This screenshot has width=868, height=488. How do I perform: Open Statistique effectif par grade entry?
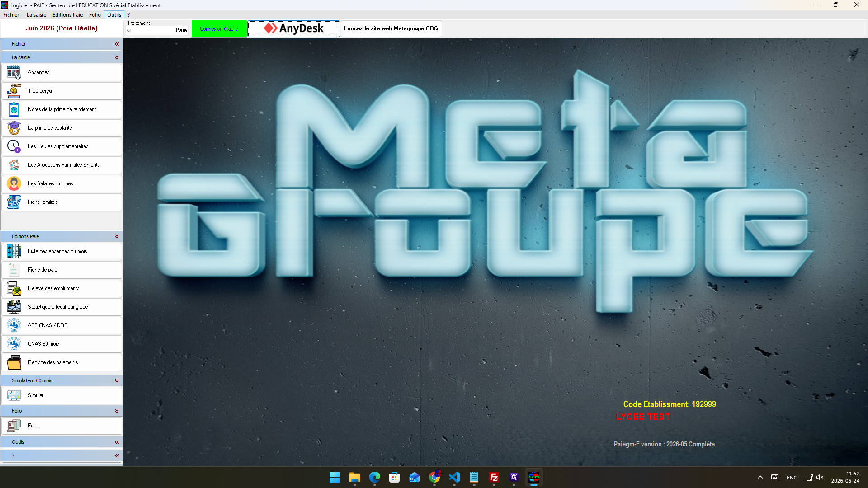click(61, 307)
